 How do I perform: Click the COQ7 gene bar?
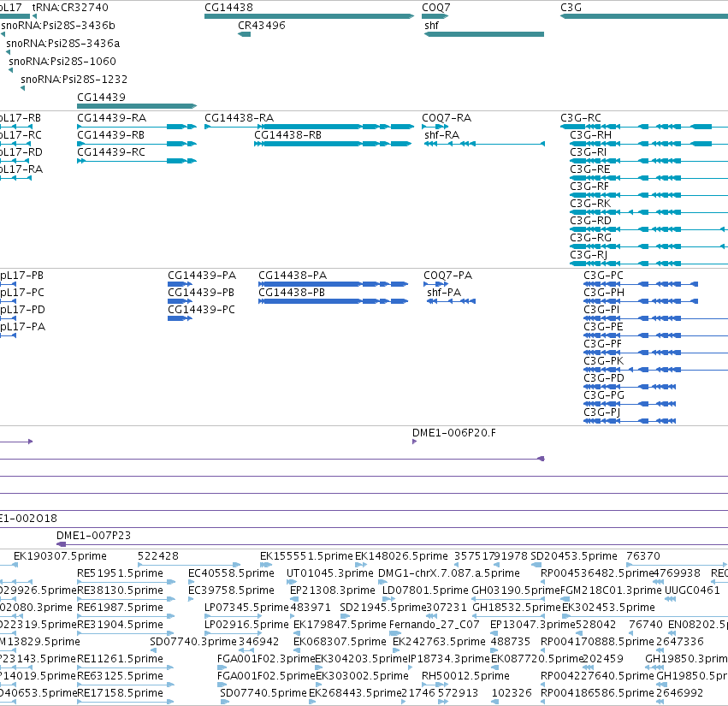pyautogui.click(x=435, y=16)
